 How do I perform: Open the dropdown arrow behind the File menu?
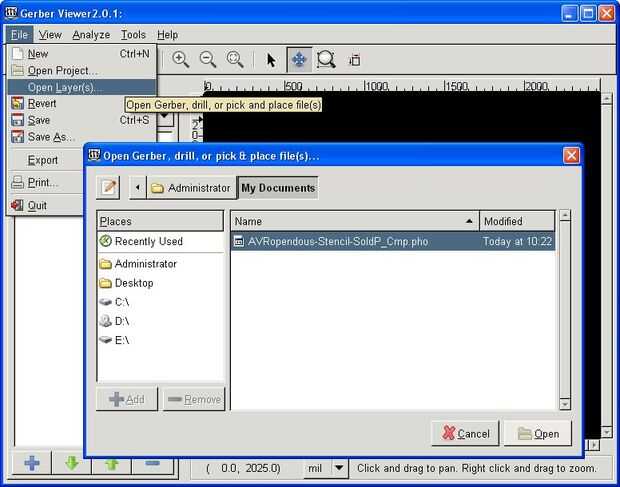tap(165, 116)
